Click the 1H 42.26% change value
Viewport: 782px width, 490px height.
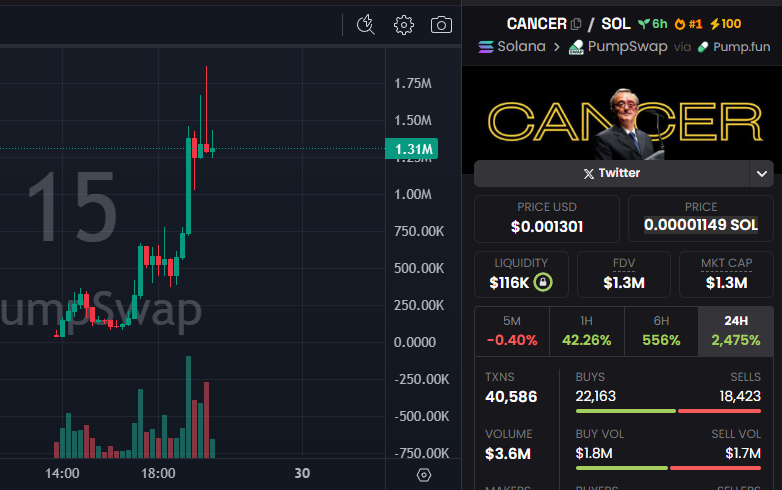tap(586, 340)
